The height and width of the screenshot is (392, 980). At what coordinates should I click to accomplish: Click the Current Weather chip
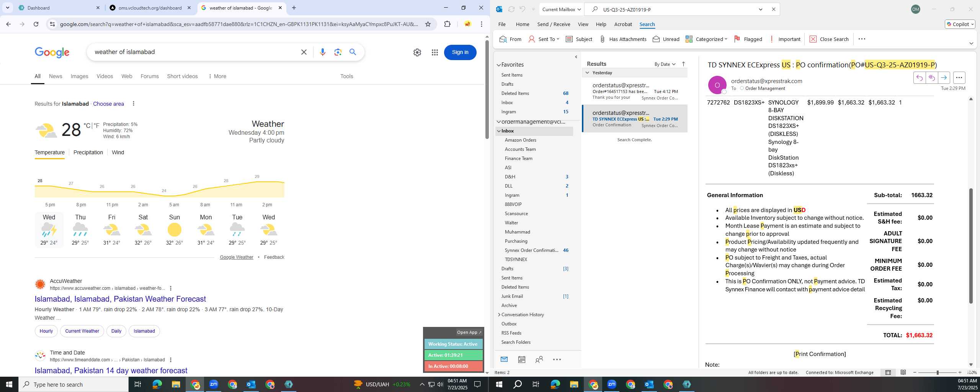pyautogui.click(x=82, y=331)
